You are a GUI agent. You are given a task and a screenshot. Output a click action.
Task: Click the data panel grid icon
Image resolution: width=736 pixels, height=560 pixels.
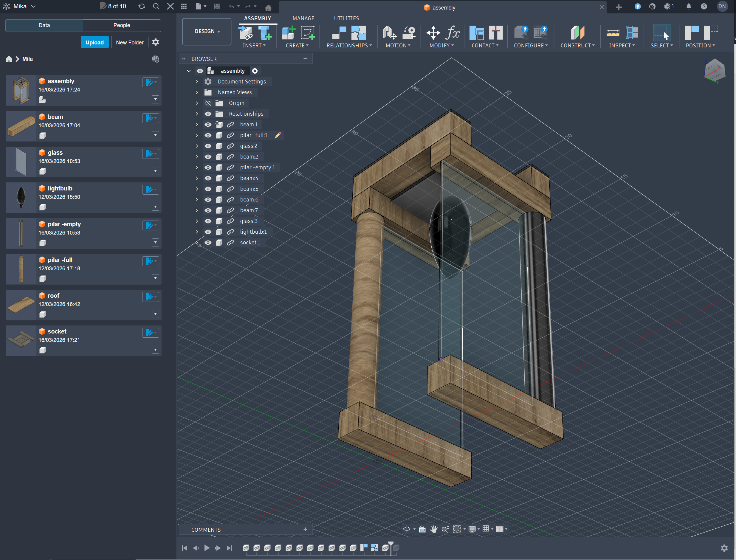click(x=184, y=6)
